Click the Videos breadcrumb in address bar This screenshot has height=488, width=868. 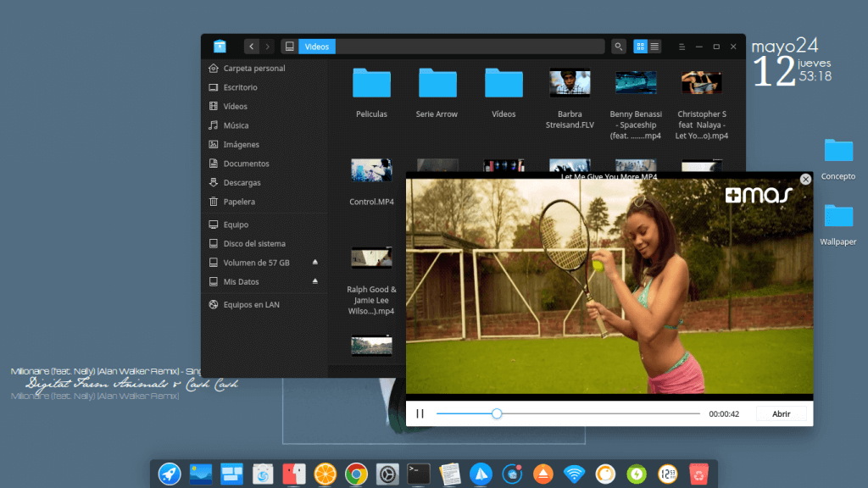(316, 47)
